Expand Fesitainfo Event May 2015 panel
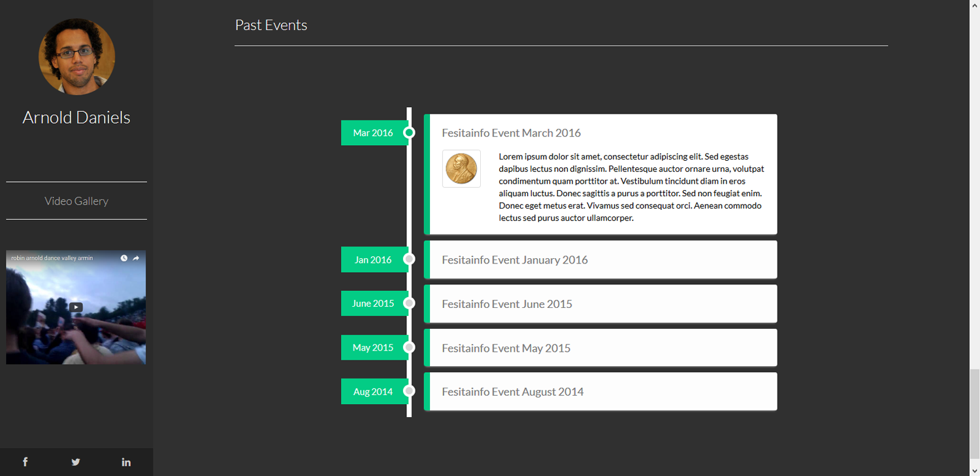Screen dimensions: 980x476 tap(506, 348)
